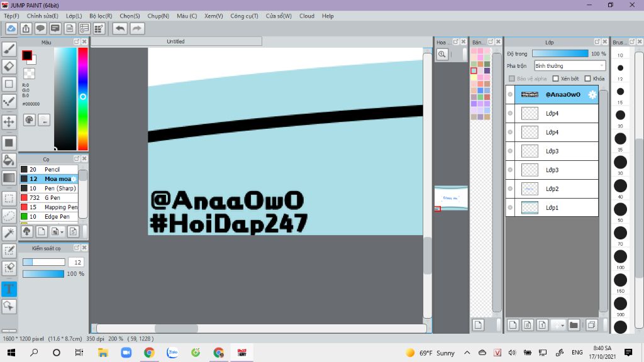This screenshot has height=362, width=644.
Task: Select the Gradient tool
Action: click(x=9, y=178)
